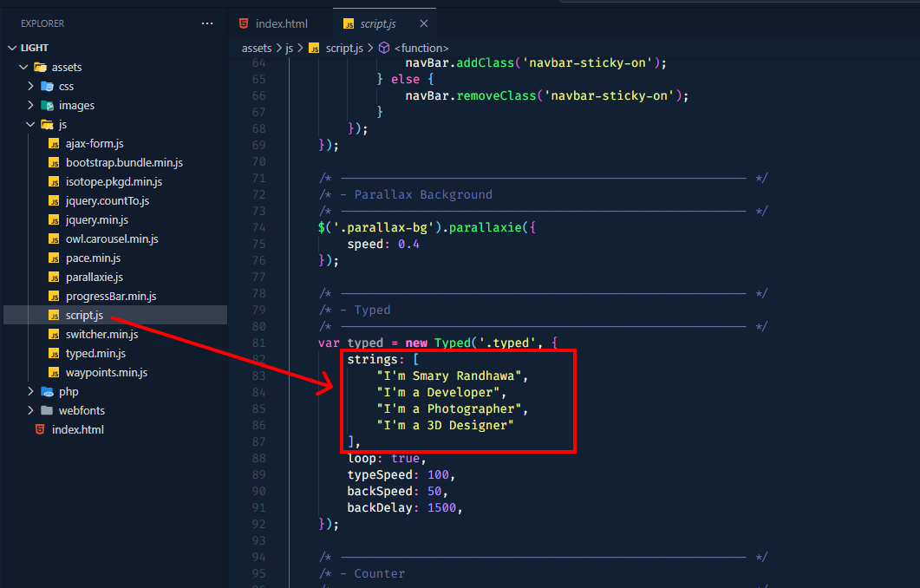Image resolution: width=920 pixels, height=588 pixels.
Task: Select script.js in the file tree
Action: coord(84,315)
